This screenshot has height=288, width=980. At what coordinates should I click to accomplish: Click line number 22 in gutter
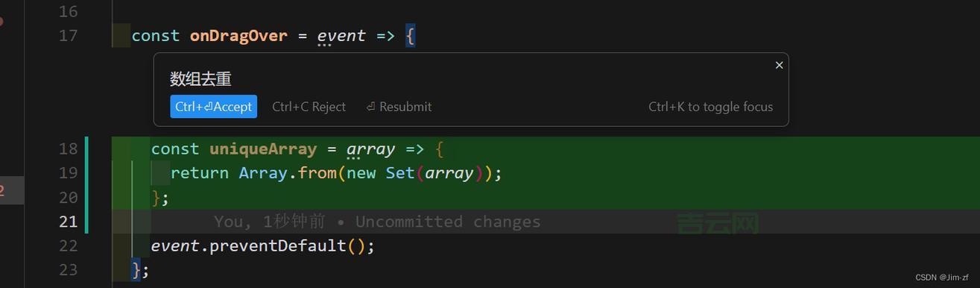(x=68, y=245)
